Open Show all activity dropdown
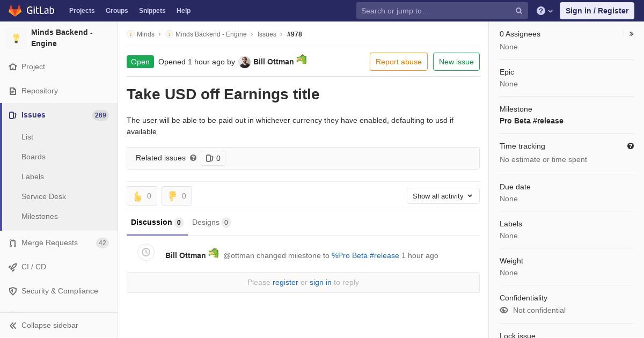 tap(443, 196)
